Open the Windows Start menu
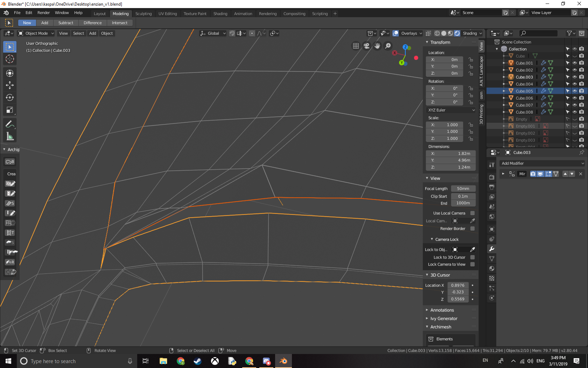Viewport: 588px width, 368px height. [8, 361]
